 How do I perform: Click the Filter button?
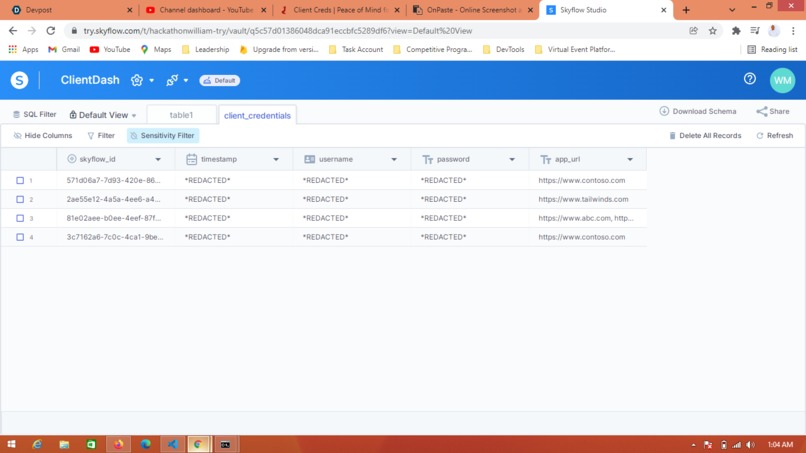click(101, 136)
